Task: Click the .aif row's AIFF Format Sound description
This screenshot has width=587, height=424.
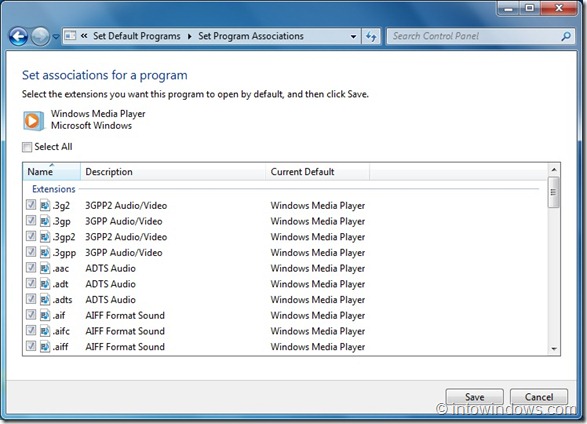Action: (x=125, y=315)
